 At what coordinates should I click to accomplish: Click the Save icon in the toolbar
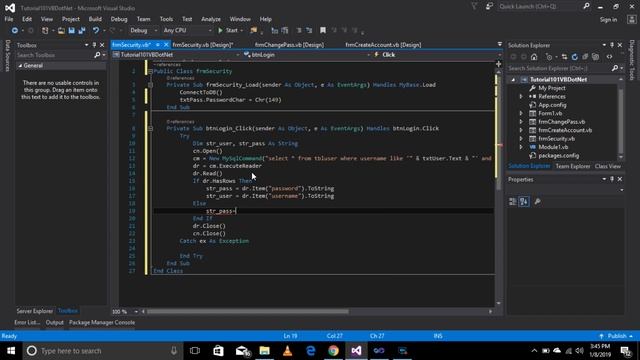pyautogui.click(x=71, y=31)
